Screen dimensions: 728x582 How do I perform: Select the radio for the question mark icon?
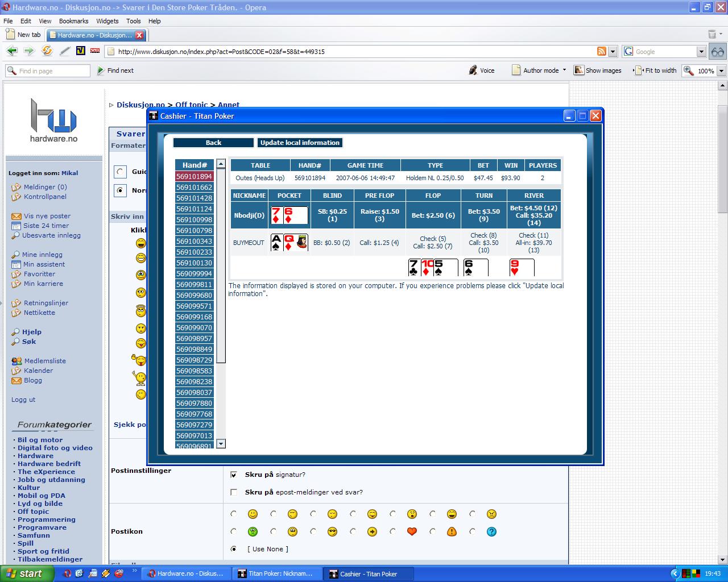click(473, 532)
